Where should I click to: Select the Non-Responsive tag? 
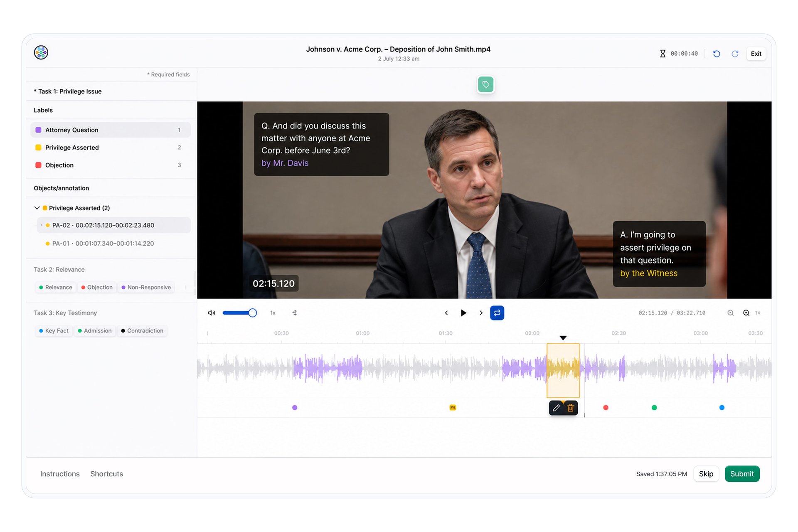click(x=146, y=287)
